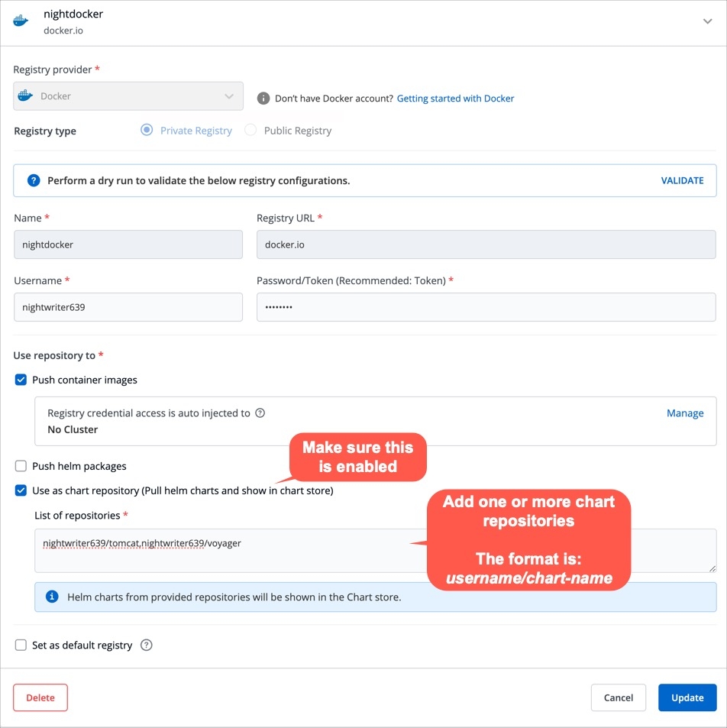Collapse the nightdocker registry panel chevron
This screenshot has height=728, width=727.
pos(707,22)
